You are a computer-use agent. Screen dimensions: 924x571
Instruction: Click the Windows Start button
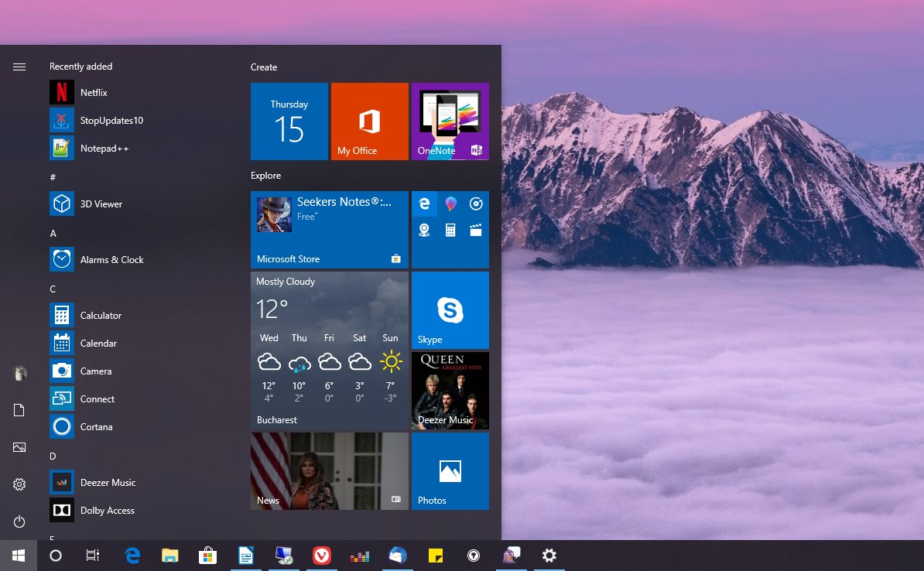[19, 556]
